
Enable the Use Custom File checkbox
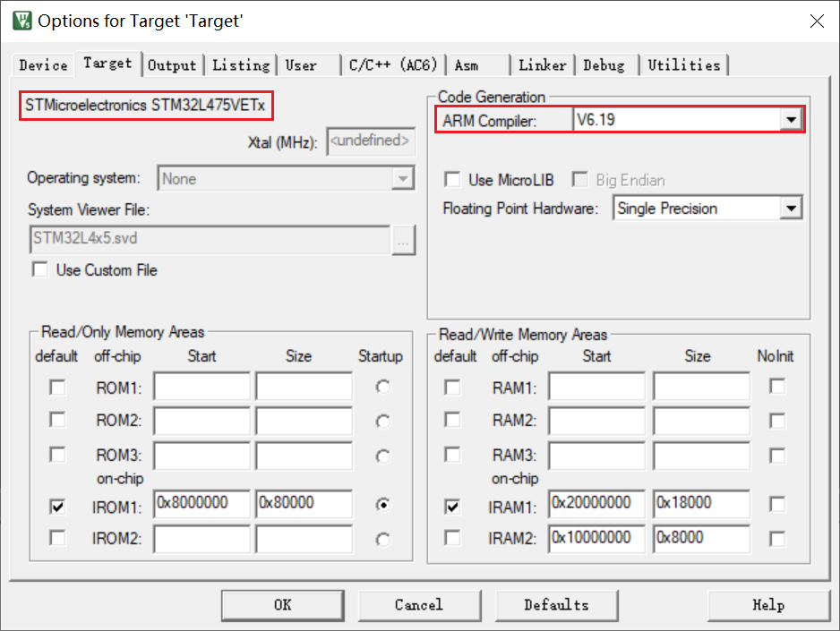coord(40,269)
